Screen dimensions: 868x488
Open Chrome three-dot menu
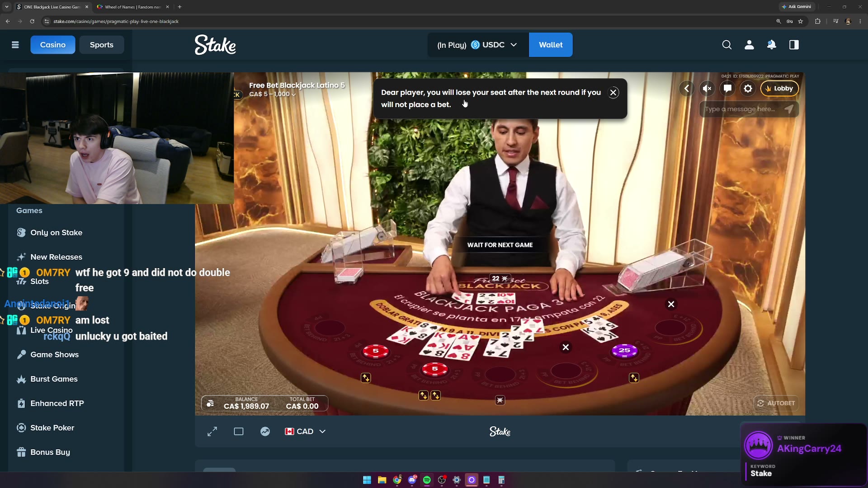pos(860,21)
